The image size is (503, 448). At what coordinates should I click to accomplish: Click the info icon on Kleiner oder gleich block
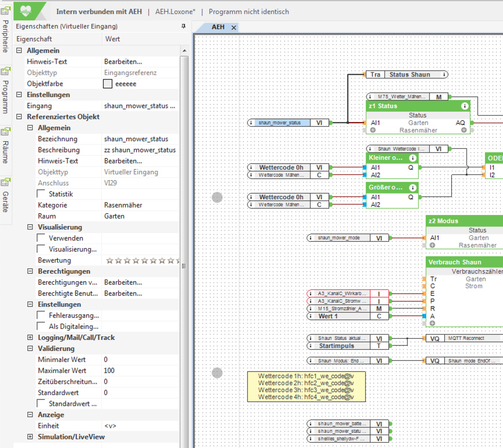coord(412,158)
